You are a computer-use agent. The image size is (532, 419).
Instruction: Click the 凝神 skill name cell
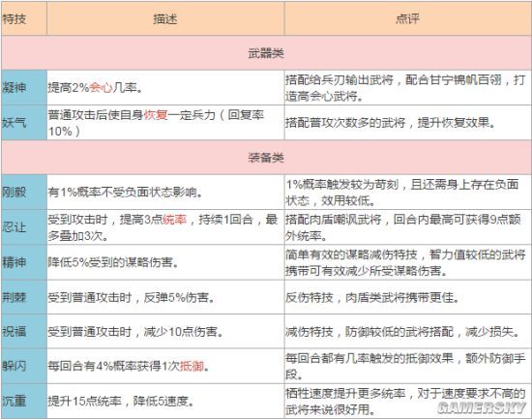[x=24, y=88]
